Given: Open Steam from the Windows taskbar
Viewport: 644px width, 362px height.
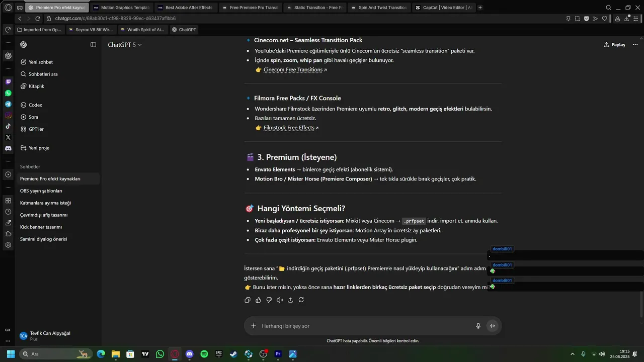Looking at the screenshot, I should (233, 354).
